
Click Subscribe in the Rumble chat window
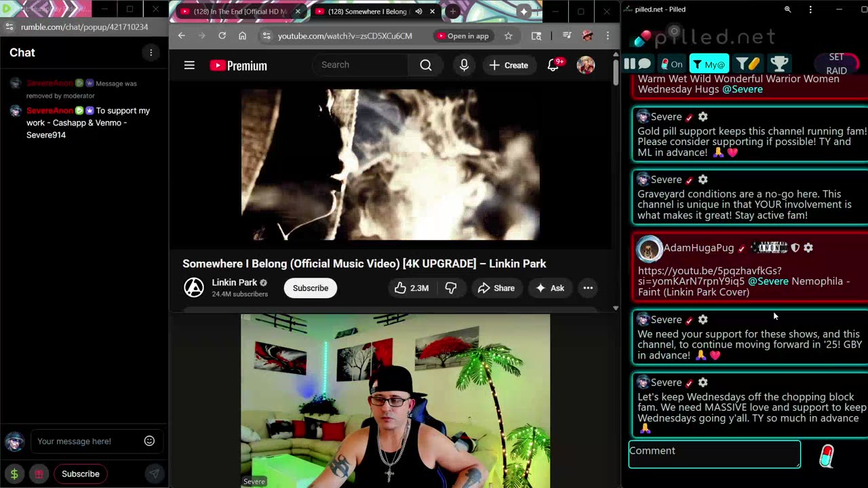click(81, 474)
